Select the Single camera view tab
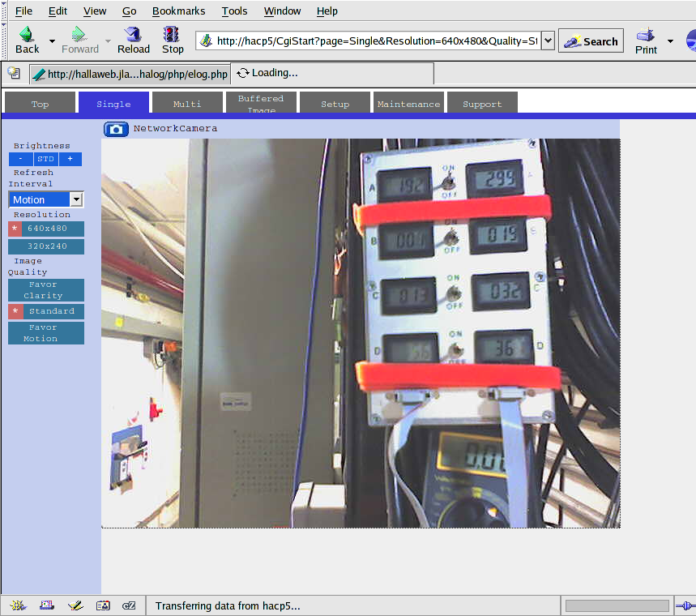 click(113, 103)
